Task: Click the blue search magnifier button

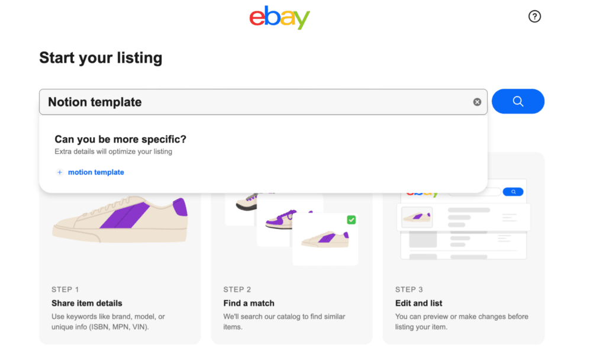Action: tap(518, 101)
